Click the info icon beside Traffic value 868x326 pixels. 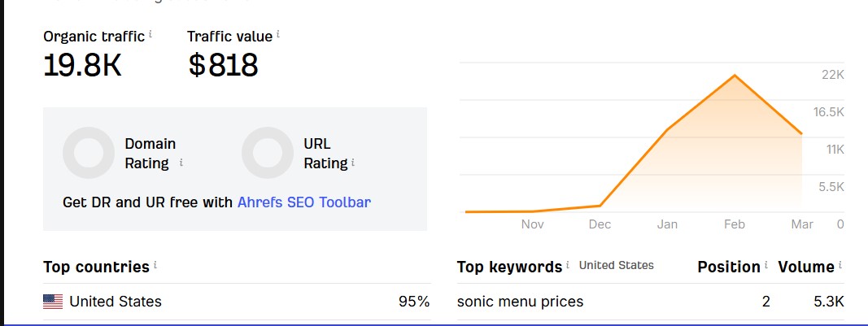278,35
